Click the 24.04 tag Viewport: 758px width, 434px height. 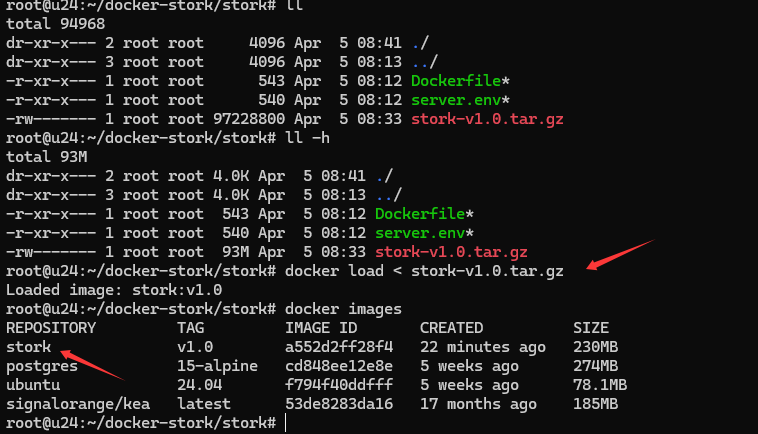(200, 385)
